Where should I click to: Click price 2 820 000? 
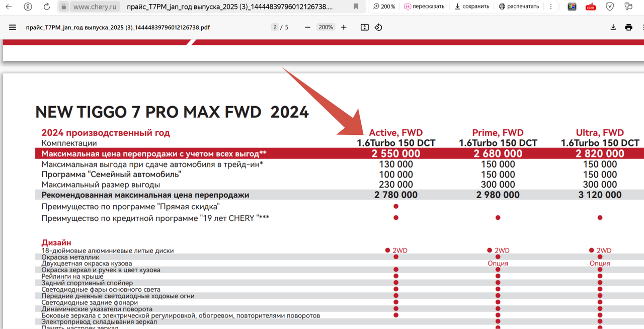click(600, 153)
